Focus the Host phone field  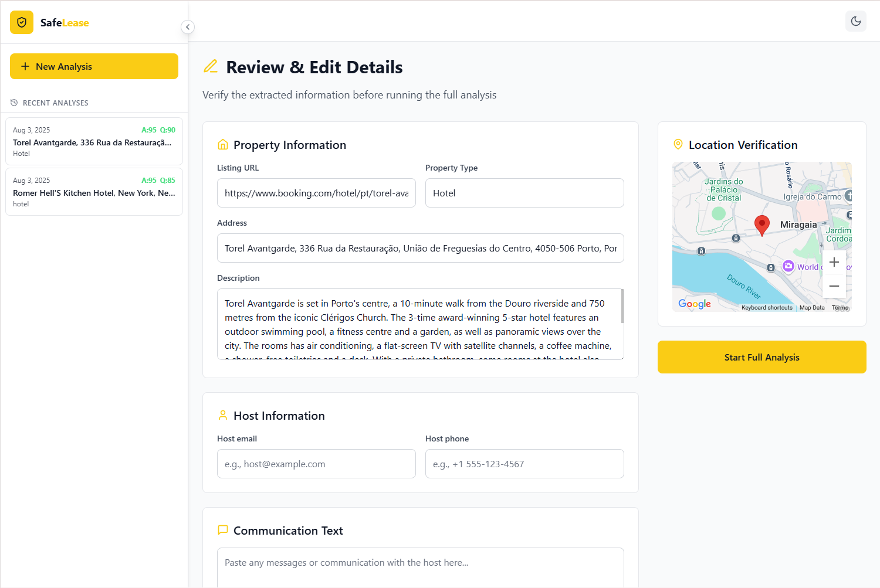coord(524,464)
